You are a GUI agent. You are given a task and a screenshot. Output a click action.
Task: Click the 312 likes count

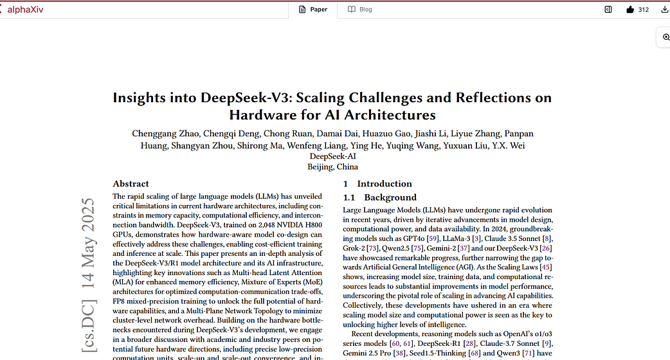(x=644, y=9)
